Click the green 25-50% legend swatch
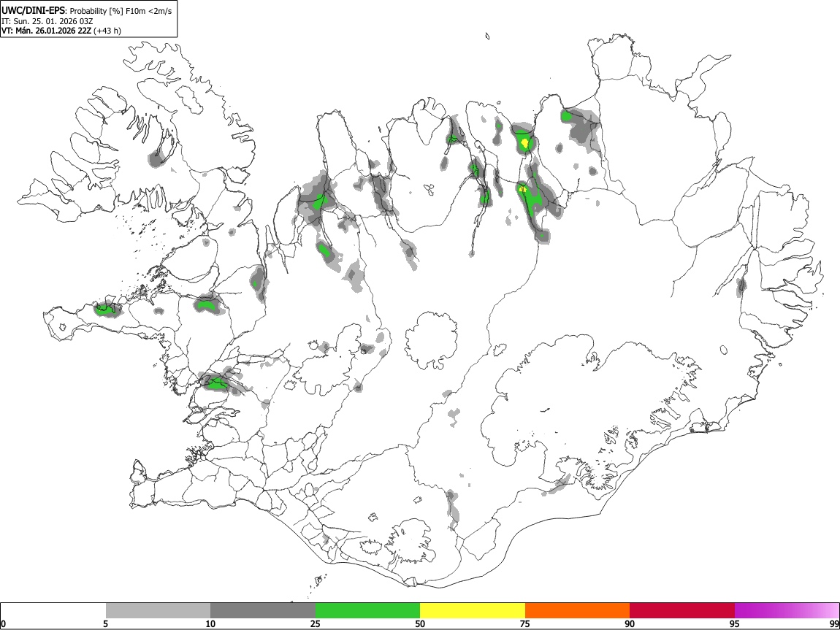 click(367, 610)
